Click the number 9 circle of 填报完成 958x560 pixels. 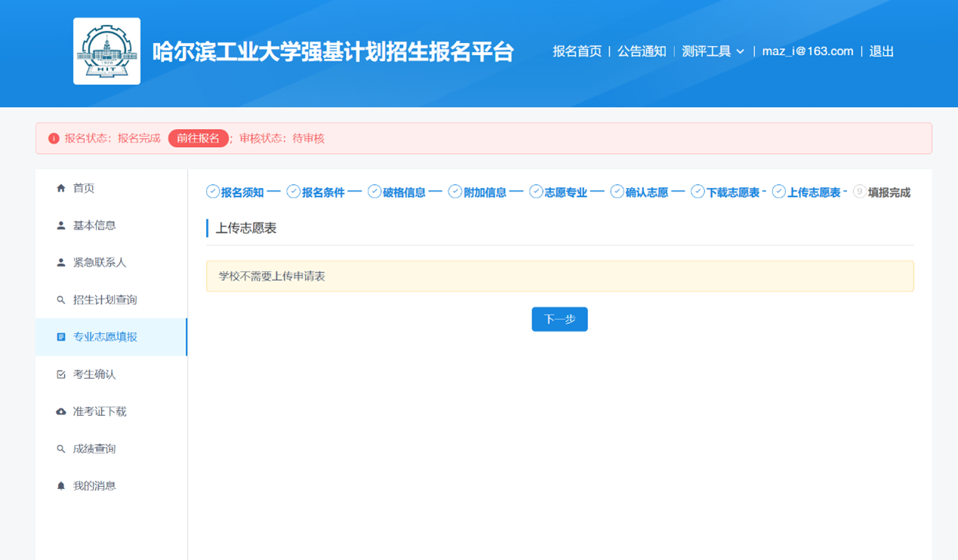(x=859, y=192)
